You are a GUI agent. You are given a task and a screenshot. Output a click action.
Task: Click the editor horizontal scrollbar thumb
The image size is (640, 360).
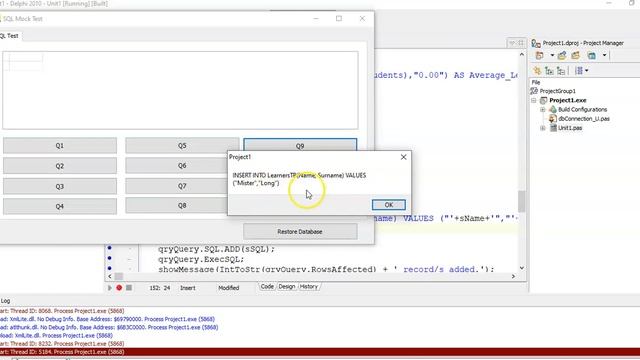click(119, 276)
